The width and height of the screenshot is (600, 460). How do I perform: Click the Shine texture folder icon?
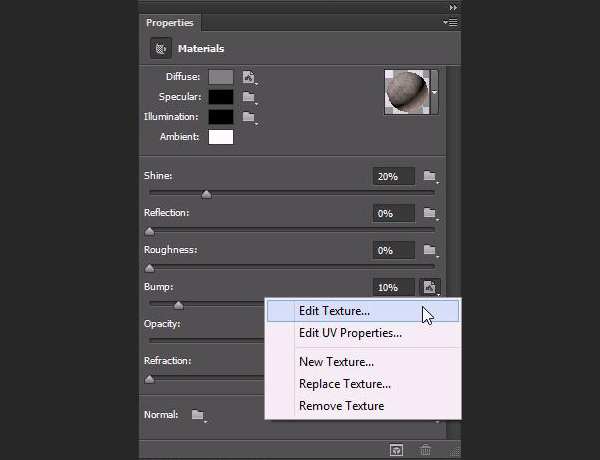click(x=430, y=177)
